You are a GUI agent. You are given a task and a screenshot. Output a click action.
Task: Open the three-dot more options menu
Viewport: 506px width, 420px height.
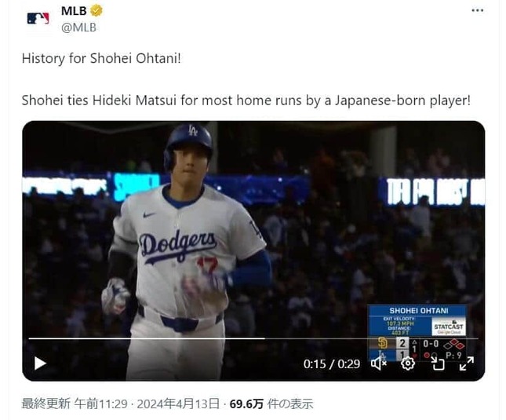pos(477,10)
